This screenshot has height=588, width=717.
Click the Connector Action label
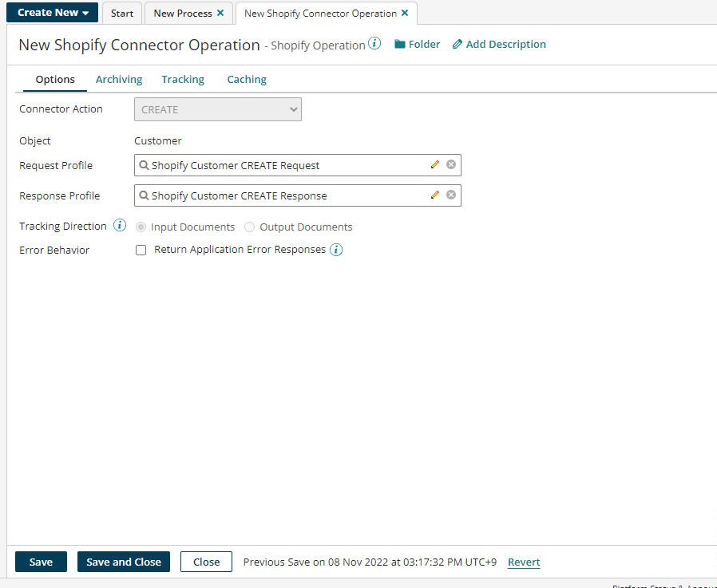coord(61,109)
